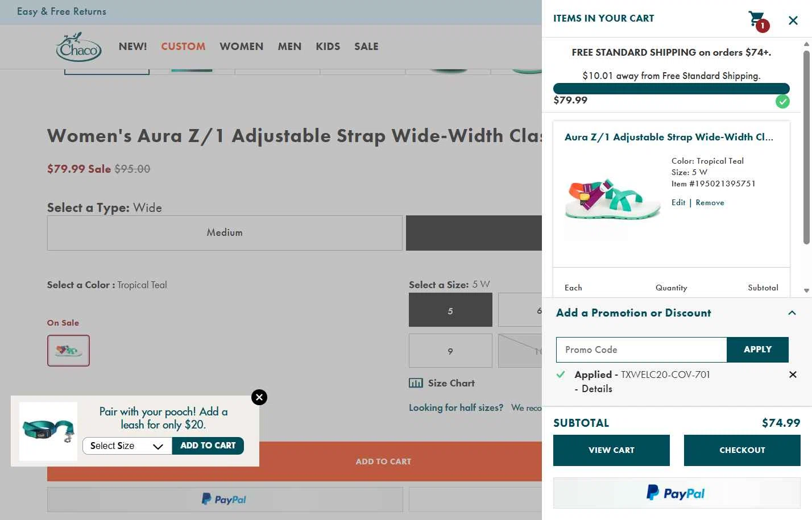Select size 5
812x520 pixels.
tap(450, 310)
